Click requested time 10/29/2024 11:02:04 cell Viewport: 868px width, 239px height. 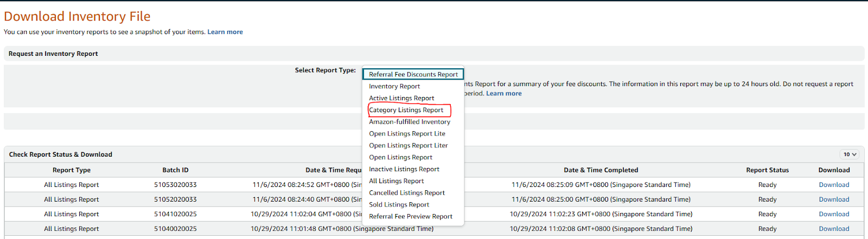306,214
